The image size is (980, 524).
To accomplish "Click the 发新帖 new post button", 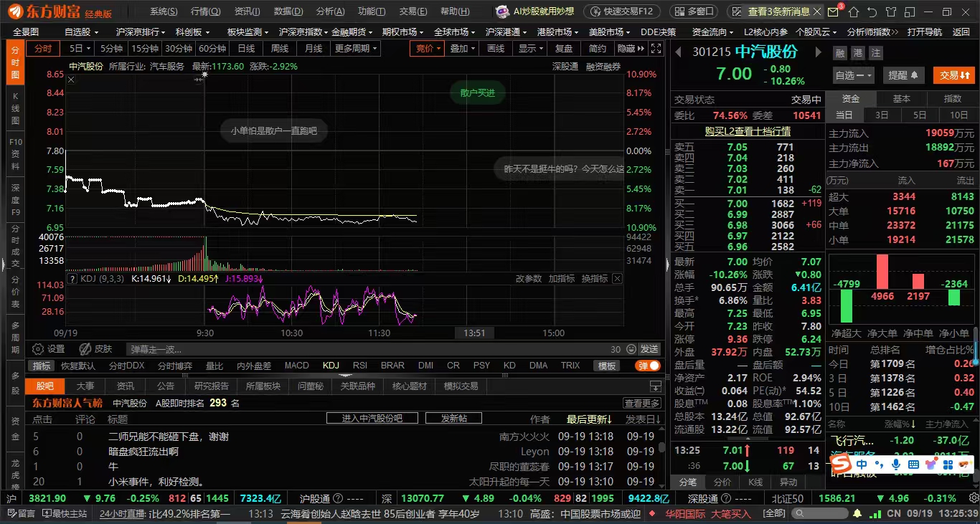I will coord(453,418).
